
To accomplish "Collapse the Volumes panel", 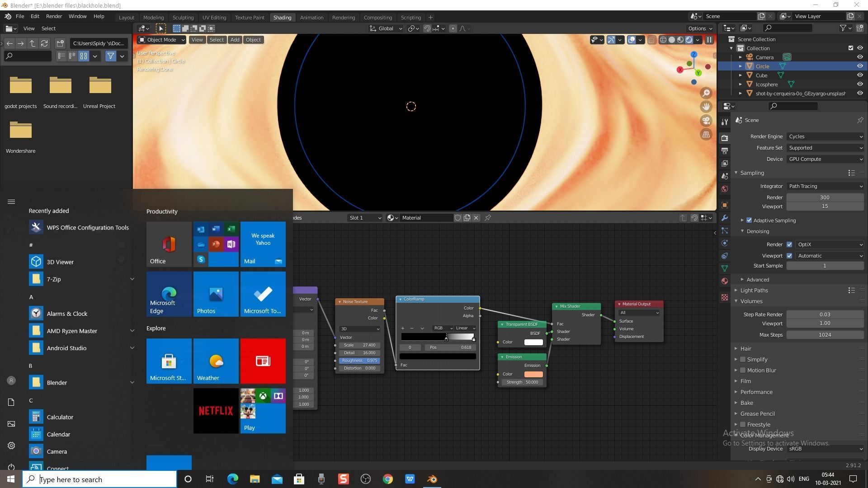I will pyautogui.click(x=751, y=301).
